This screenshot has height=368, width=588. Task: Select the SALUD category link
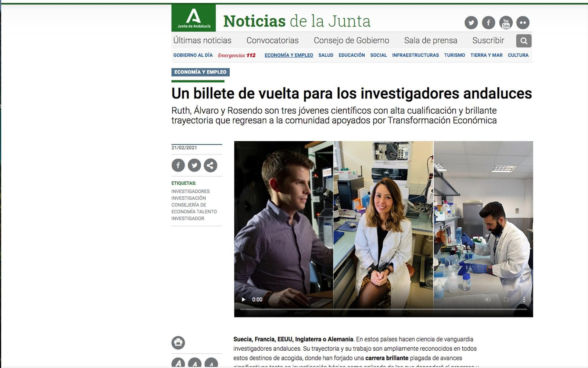(326, 55)
